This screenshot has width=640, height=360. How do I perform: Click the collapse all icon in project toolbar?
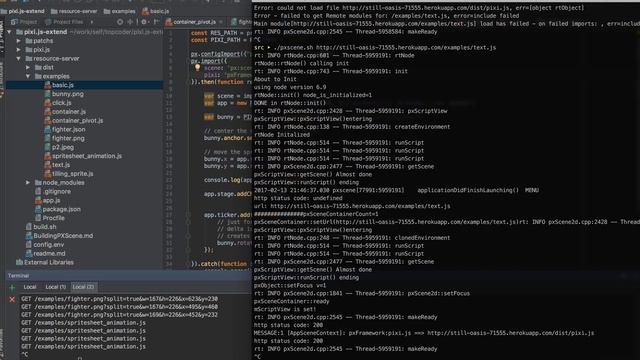click(x=130, y=22)
